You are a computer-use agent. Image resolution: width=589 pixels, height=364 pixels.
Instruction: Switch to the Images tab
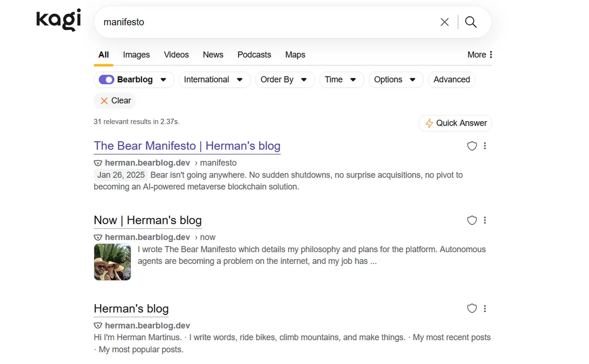click(x=136, y=55)
